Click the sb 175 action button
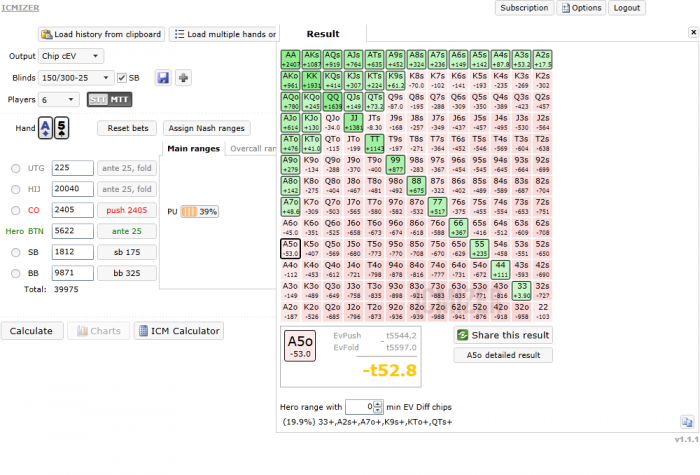 point(127,252)
